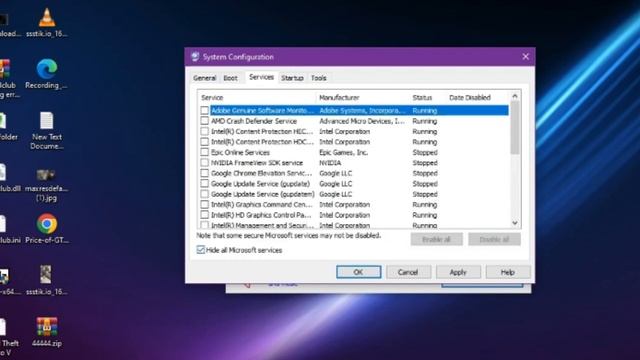Screen dimensions: 640x360
Task: Check the Intel HD Graphics Control Panel checkbox
Action: pos(204,215)
